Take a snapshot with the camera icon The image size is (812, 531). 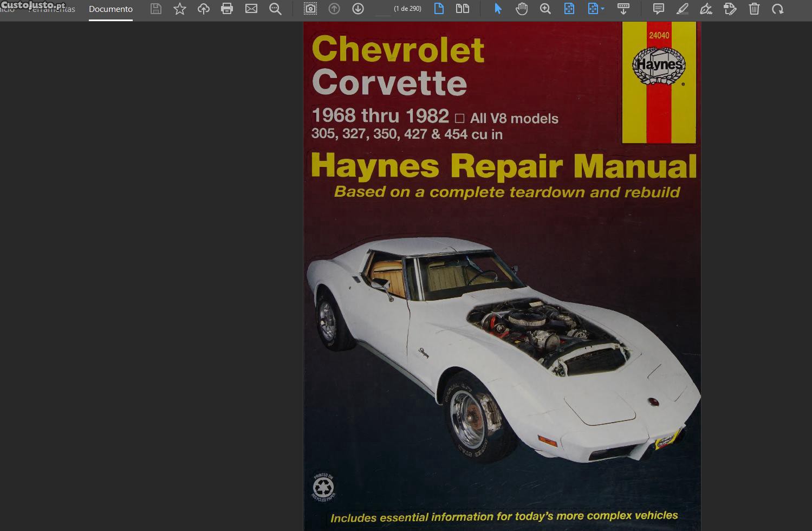310,9
